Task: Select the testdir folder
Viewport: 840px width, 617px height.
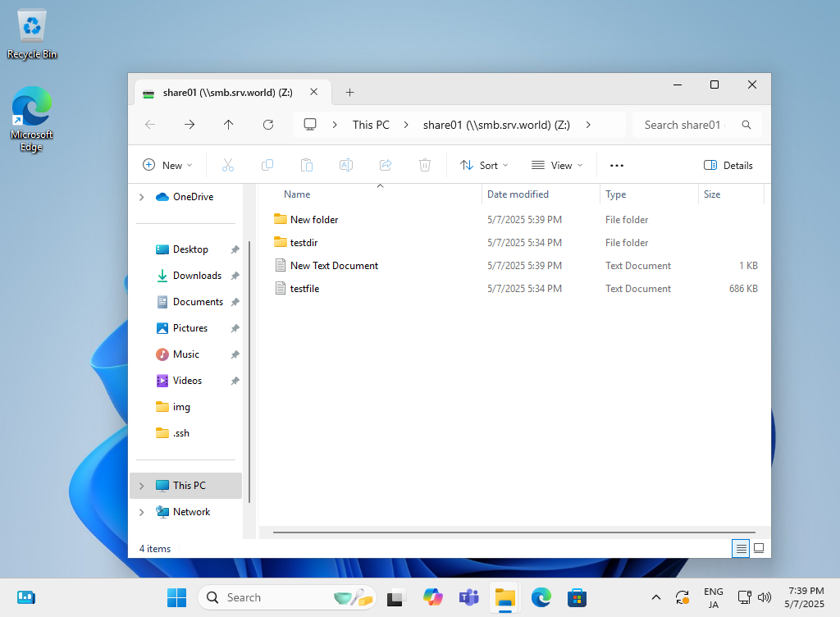Action: (304, 243)
